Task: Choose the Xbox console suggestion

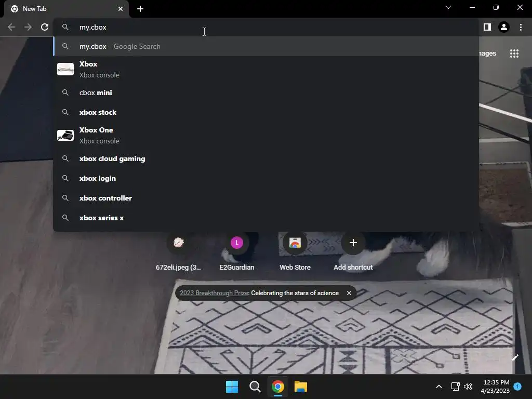Action: pyautogui.click(x=266, y=69)
